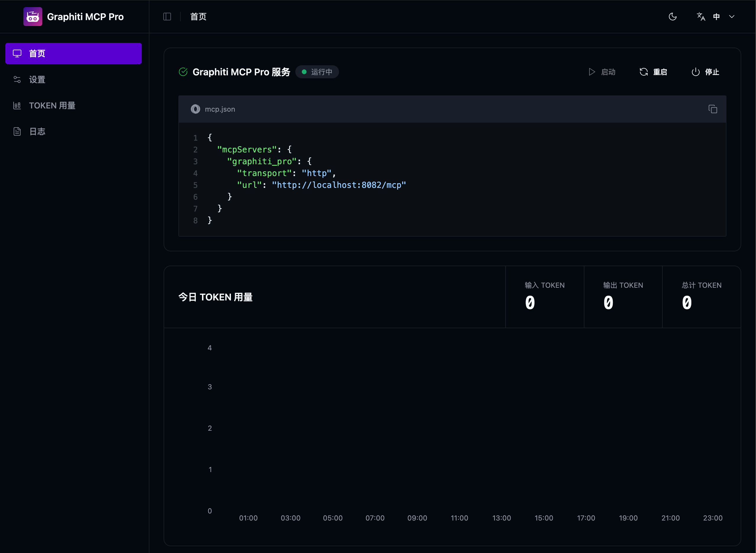Toggle the sidebar panel collapse icon
Viewport: 756px width, 553px height.
[x=167, y=17]
